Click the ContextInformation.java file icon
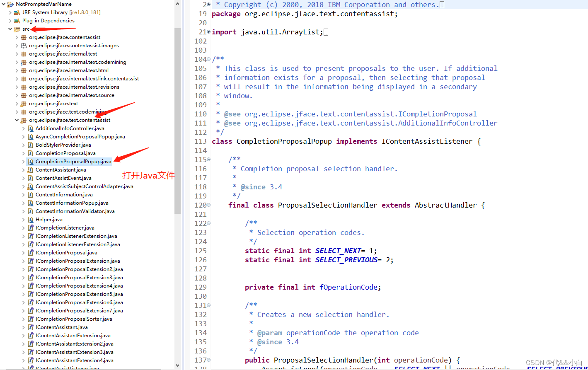This screenshot has width=588, height=370. 30,195
